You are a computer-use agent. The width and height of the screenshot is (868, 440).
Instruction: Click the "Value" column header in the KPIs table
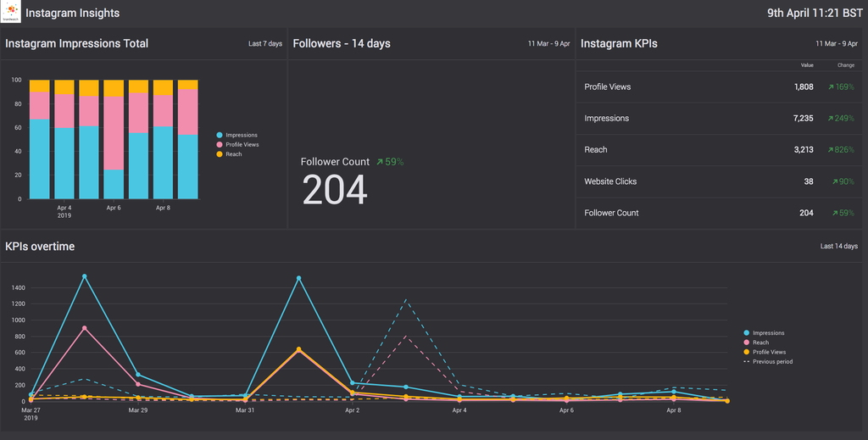[x=807, y=65]
